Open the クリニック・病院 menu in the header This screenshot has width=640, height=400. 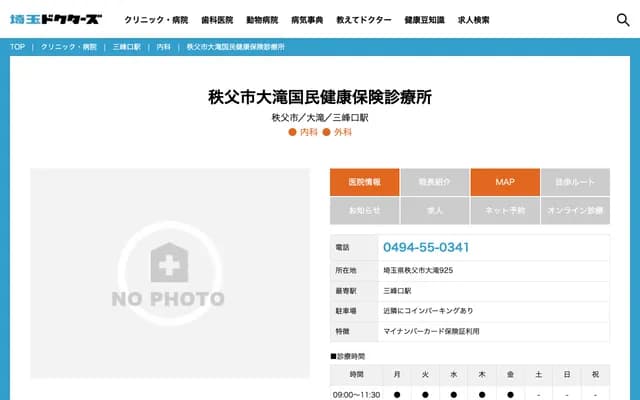click(156, 20)
